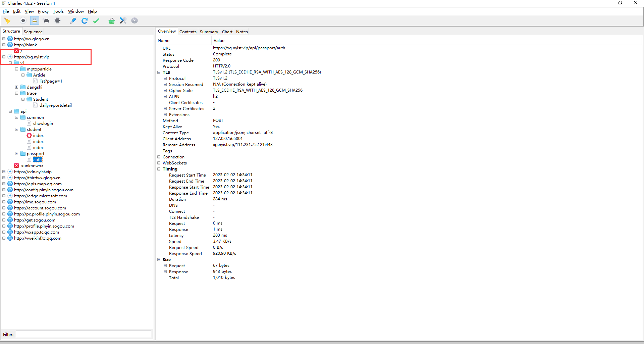Viewport: 644px width, 344px height.
Task: Click the red error icon beside first index
Action: click(29, 136)
